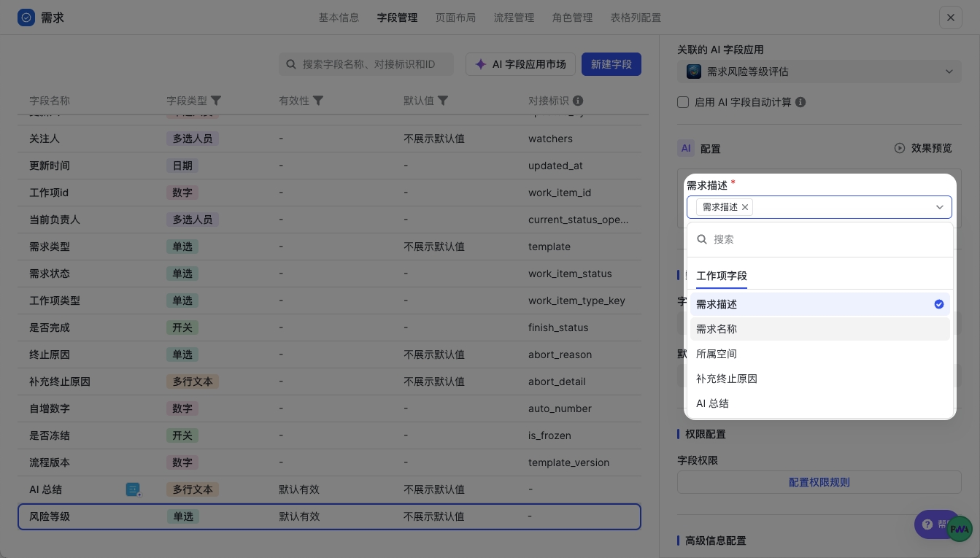The image size is (980, 558).
Task: Click the 对接标识 info icon
Action: [578, 101]
